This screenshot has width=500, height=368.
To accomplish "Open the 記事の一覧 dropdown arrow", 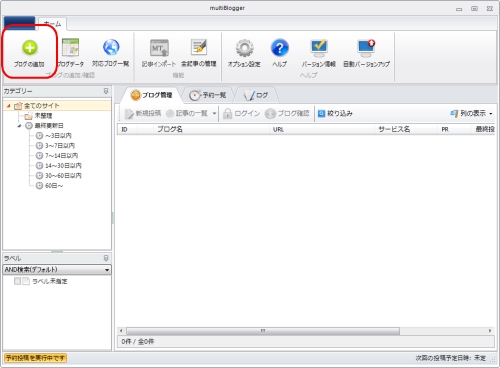I will 214,114.
